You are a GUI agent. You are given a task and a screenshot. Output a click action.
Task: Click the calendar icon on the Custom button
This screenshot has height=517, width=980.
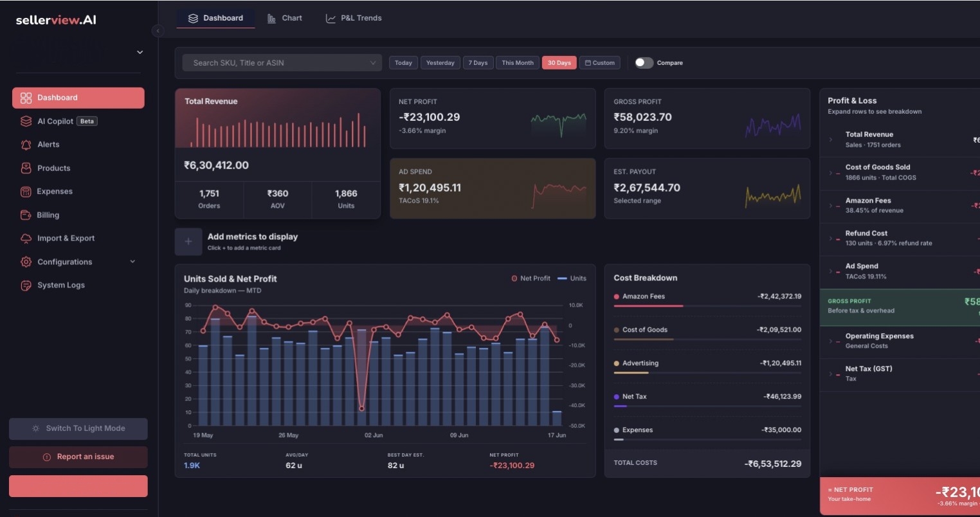point(588,63)
